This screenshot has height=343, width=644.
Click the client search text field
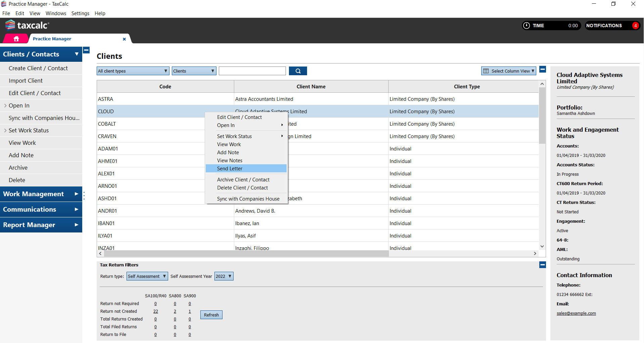tap(252, 71)
